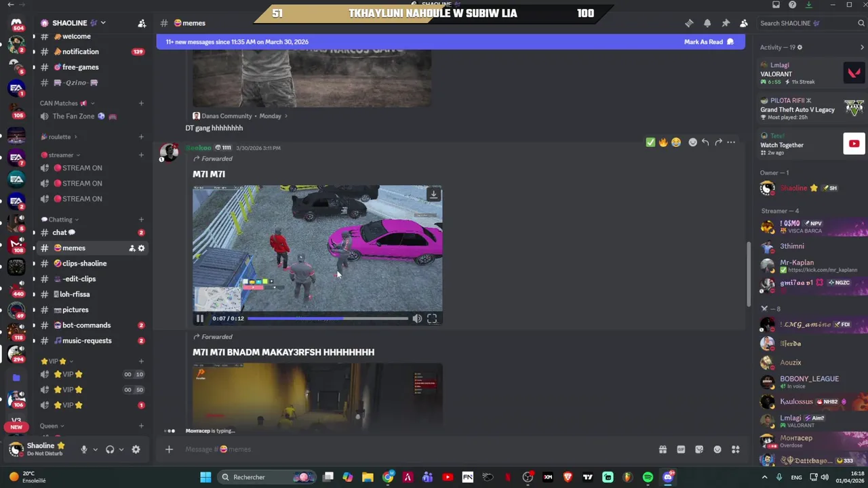Enter video fullscreen mode
The width and height of the screenshot is (868, 488).
432,319
